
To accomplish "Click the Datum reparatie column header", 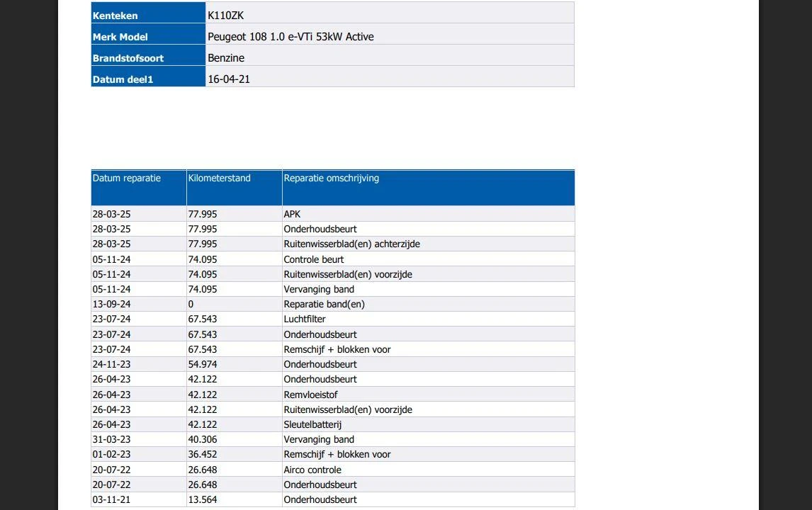I will pyautogui.click(x=138, y=188).
